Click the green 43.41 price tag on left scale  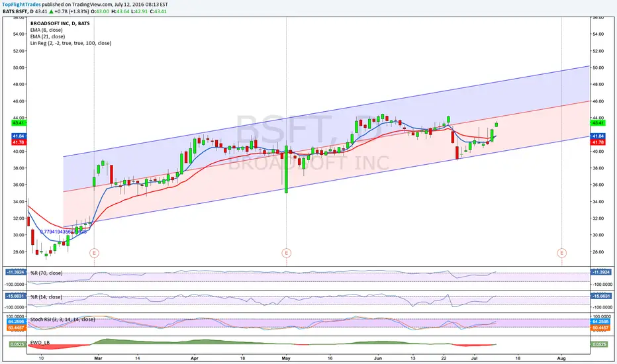[x=19, y=123]
